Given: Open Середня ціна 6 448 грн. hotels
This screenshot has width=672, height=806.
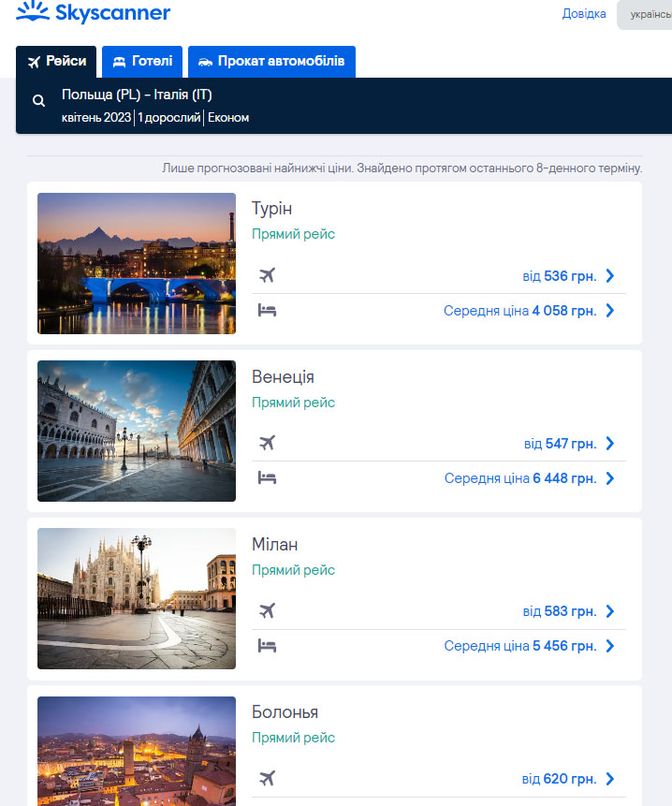Looking at the screenshot, I should [520, 478].
